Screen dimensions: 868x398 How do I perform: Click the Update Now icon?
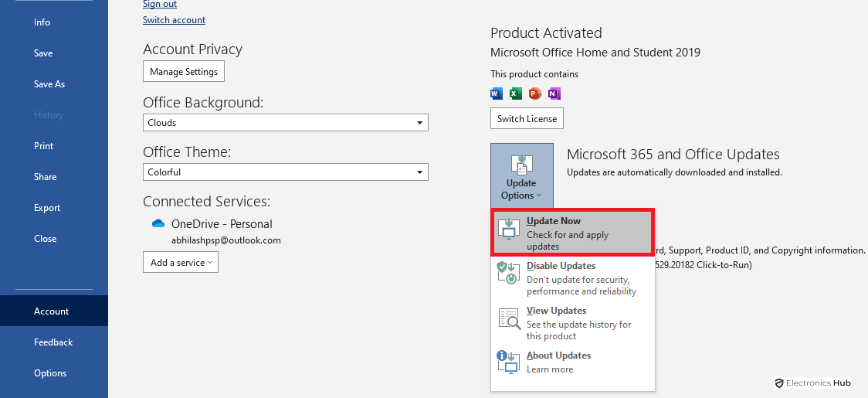click(x=509, y=230)
